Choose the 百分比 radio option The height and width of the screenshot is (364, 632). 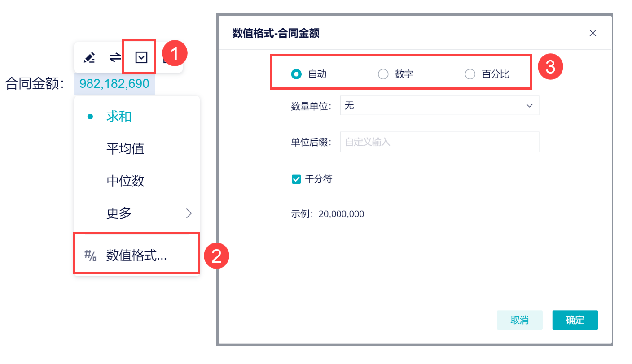470,74
